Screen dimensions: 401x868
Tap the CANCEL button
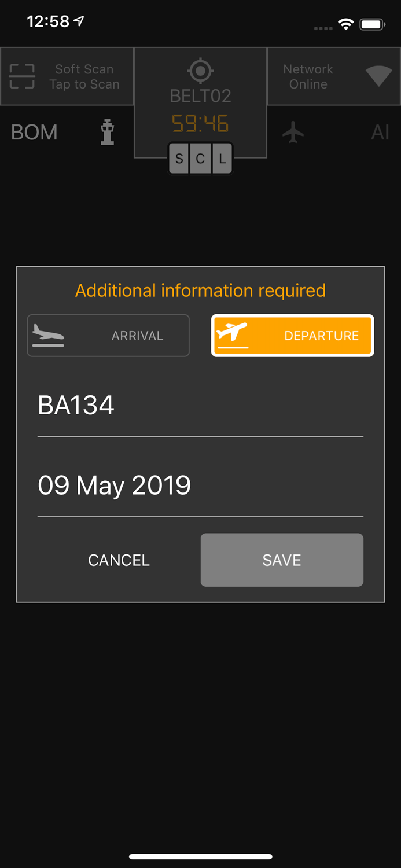118,560
